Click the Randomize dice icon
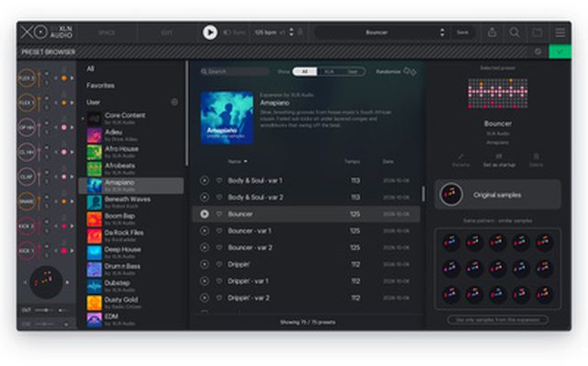The height and width of the screenshot is (366, 588). click(410, 71)
